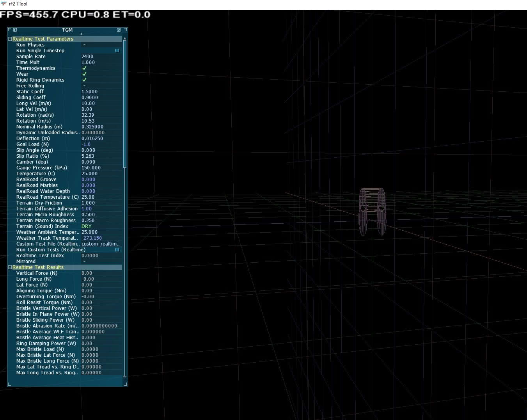Enable the Run Single Timestep checkbox
This screenshot has width=527, height=420.
(x=117, y=50)
